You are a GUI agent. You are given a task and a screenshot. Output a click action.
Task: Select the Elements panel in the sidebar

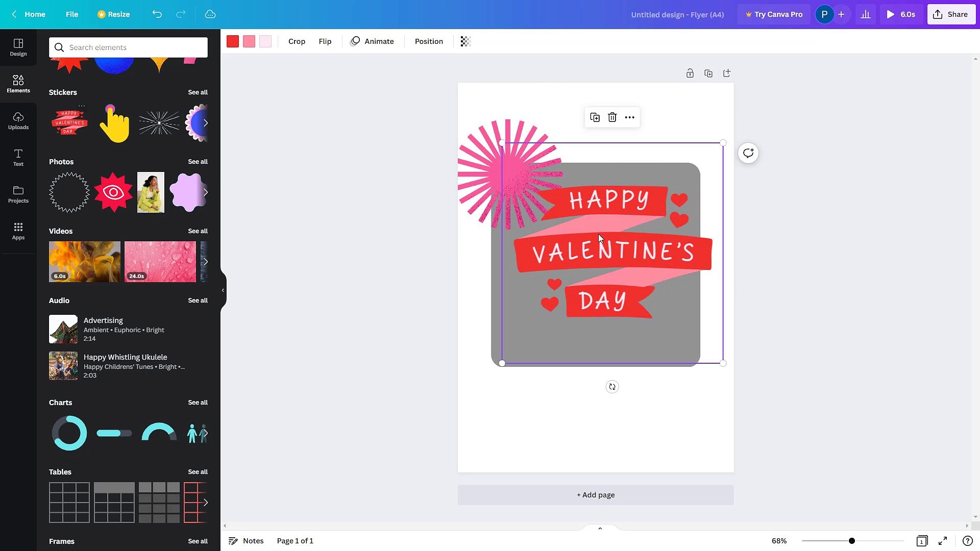click(18, 83)
